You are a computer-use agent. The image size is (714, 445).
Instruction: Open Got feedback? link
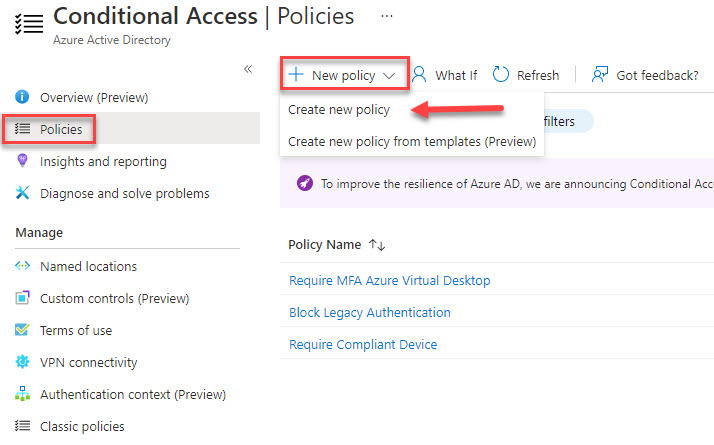(x=657, y=75)
